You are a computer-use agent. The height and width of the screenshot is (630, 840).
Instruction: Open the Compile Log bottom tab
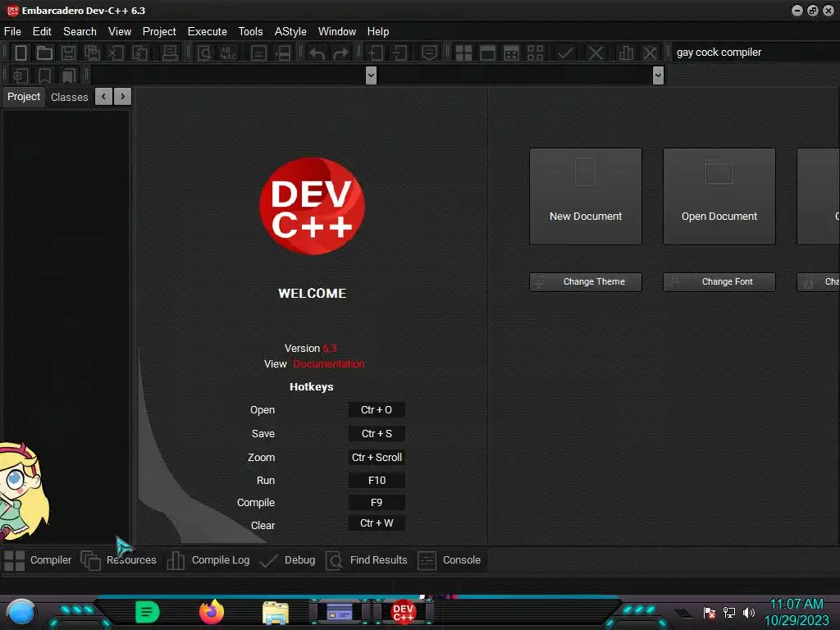point(208,560)
